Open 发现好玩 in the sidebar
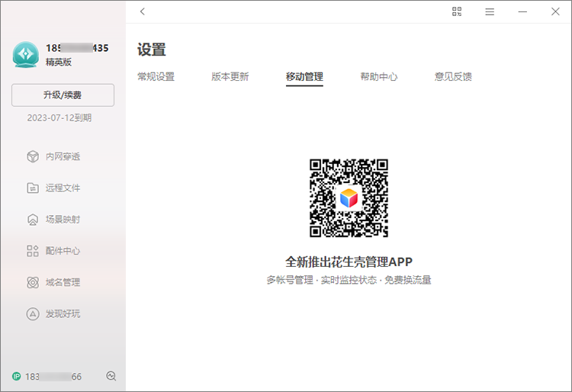Viewport: 572px width, 392px height. pyautogui.click(x=63, y=313)
